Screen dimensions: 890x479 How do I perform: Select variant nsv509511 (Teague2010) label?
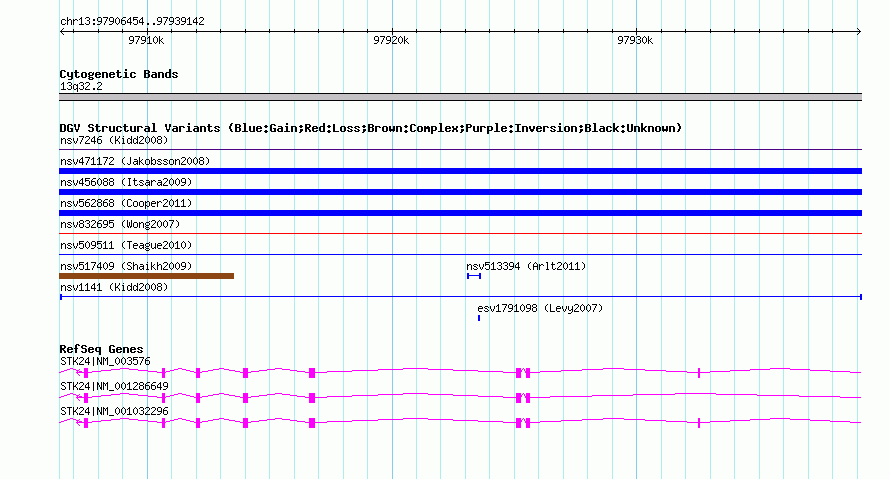tap(126, 245)
